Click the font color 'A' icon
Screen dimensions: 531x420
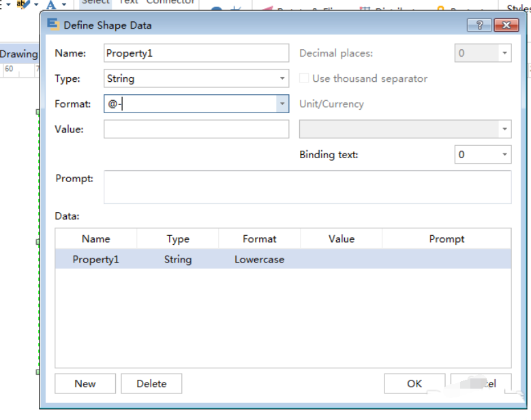click(x=50, y=5)
